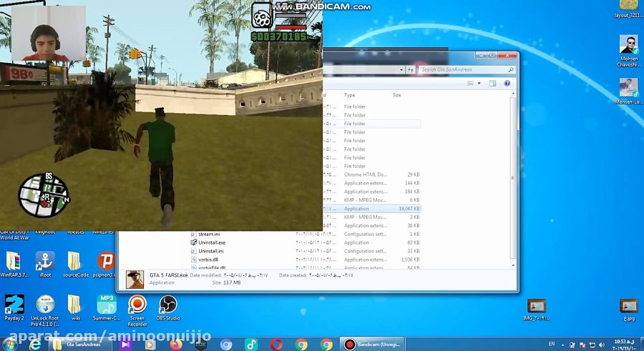Select the Application extension 1,036 KB row
This screenshot has width=644, height=351.
[x=306, y=259]
